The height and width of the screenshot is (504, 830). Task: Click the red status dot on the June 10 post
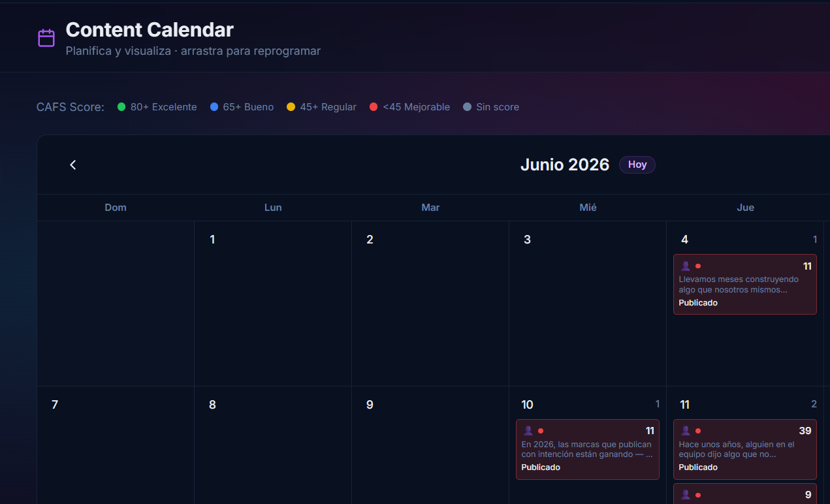coord(541,431)
